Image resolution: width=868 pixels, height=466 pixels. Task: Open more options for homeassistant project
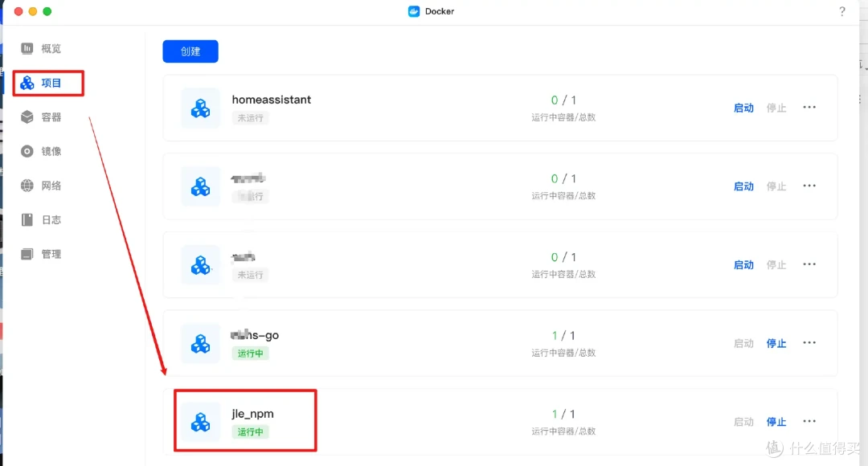809,108
